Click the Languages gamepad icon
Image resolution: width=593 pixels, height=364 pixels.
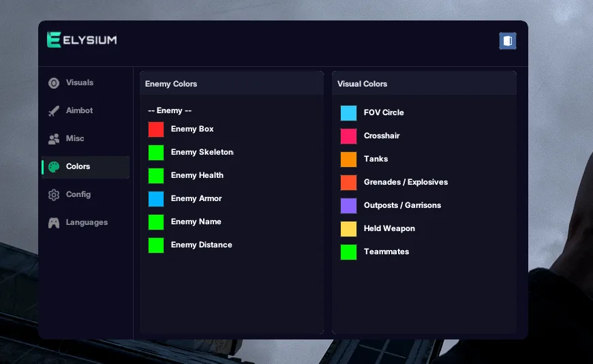coord(54,223)
